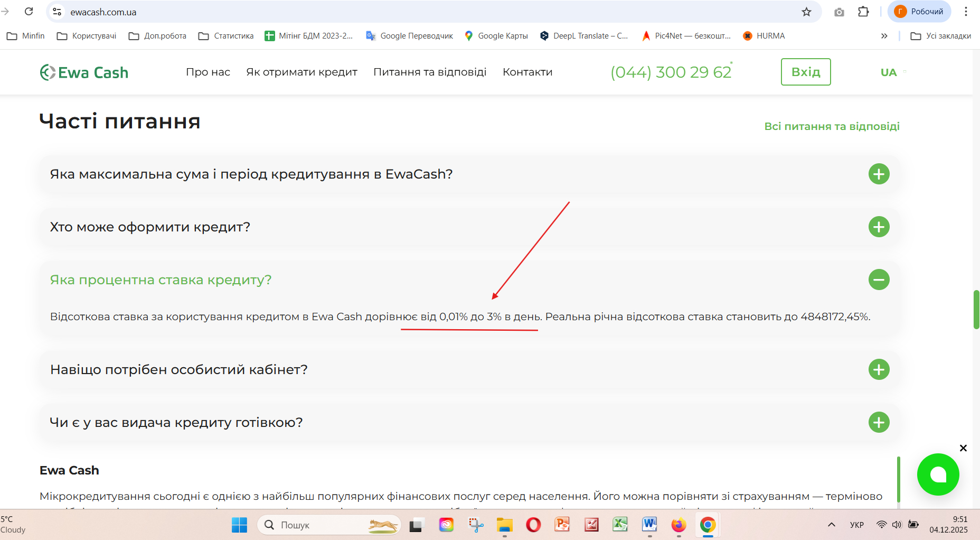
Task: Click the Ewa Cash logo
Action: pos(84,72)
